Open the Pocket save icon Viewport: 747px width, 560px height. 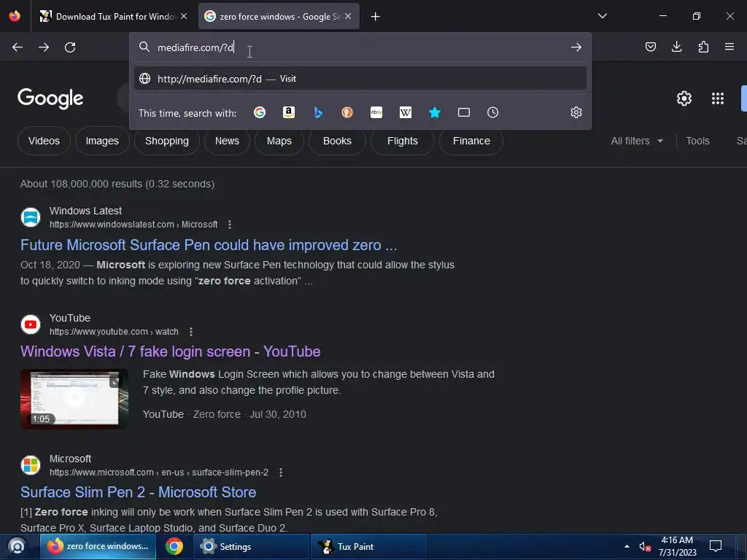(x=650, y=47)
